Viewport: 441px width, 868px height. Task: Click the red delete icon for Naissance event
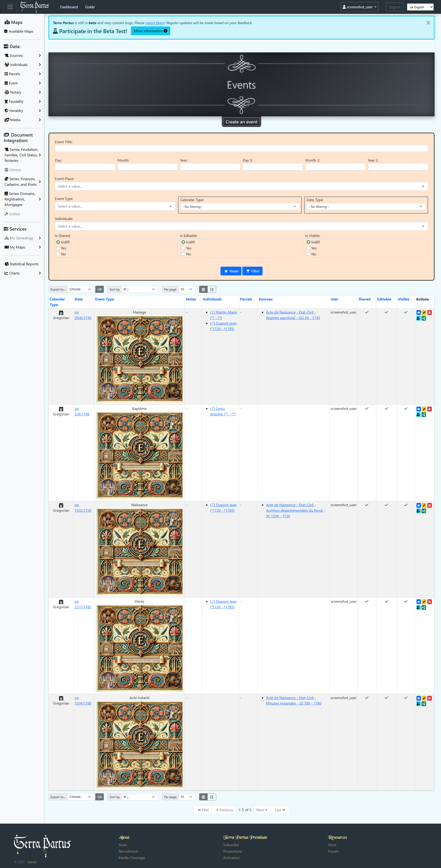(x=429, y=505)
